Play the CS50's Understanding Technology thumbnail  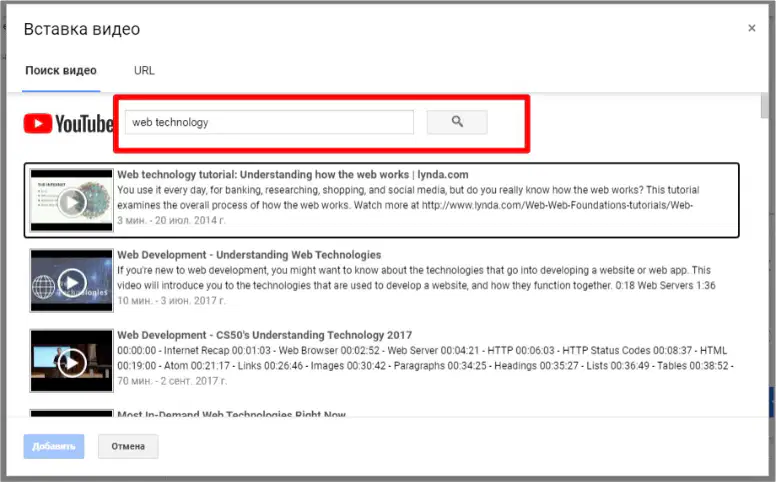pyautogui.click(x=72, y=361)
